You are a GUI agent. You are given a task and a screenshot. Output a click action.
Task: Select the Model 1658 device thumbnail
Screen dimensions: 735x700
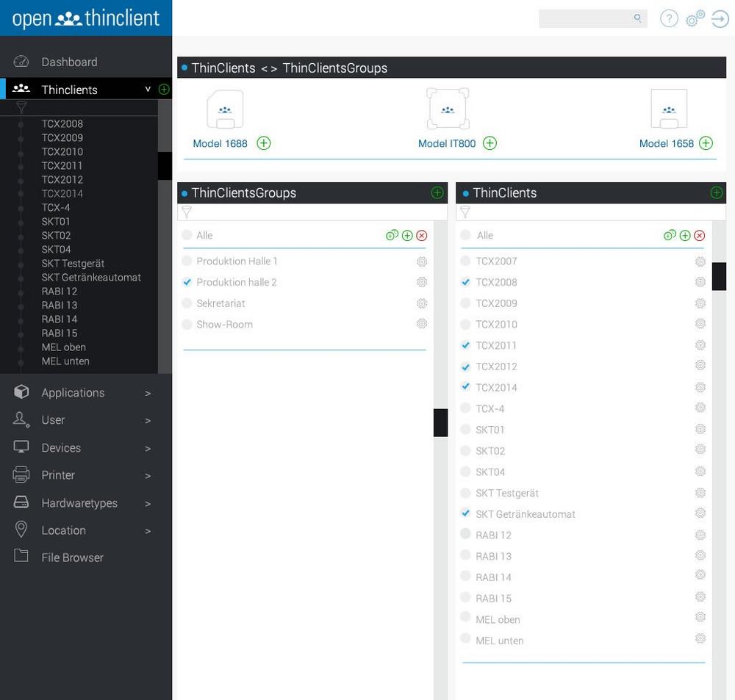pyautogui.click(x=669, y=109)
